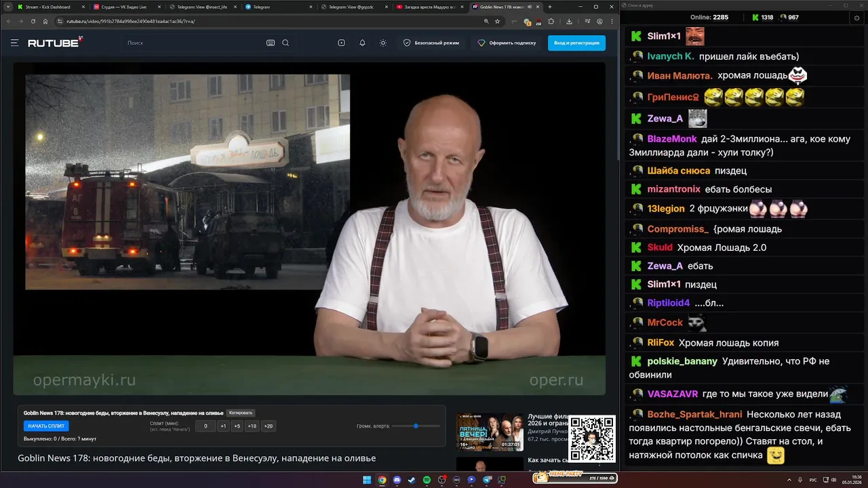The width and height of the screenshot is (868, 488).
Task: Switch to the plain Telegram tab
Action: [x=278, y=7]
